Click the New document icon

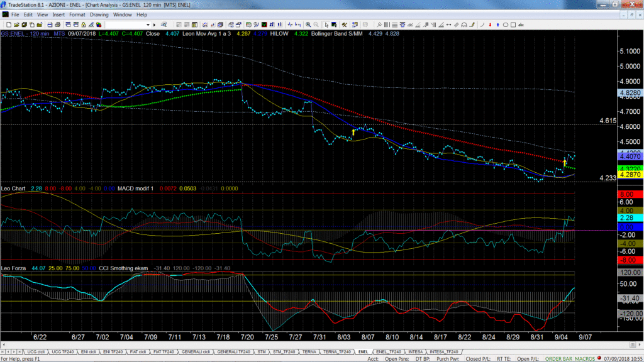click(9, 25)
